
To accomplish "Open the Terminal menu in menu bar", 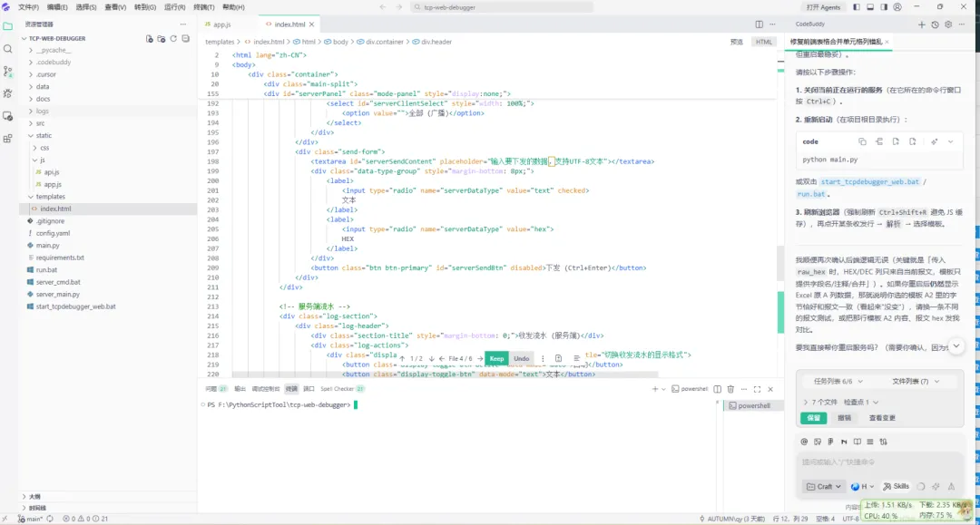I will [x=204, y=7].
